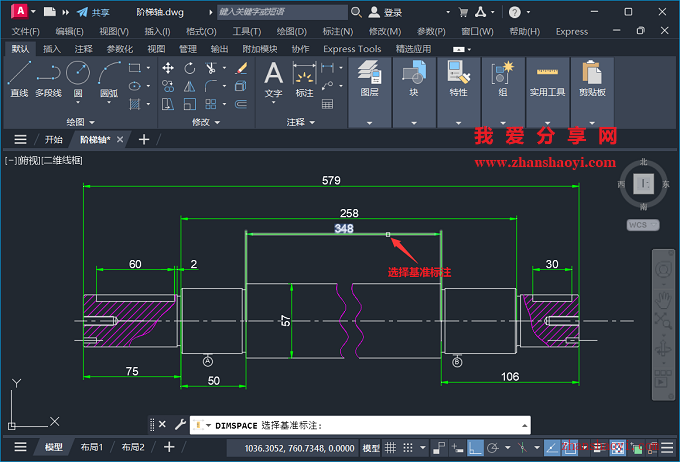Open the Circle tool dropdown arrow

tap(78, 103)
